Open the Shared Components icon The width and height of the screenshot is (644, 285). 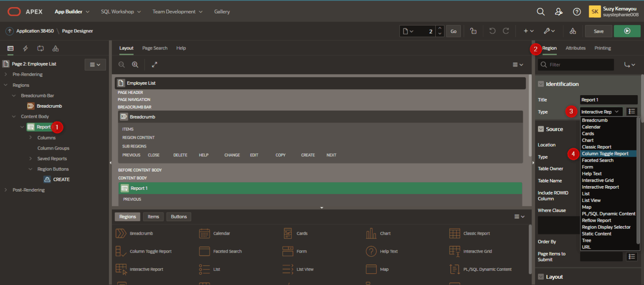573,31
